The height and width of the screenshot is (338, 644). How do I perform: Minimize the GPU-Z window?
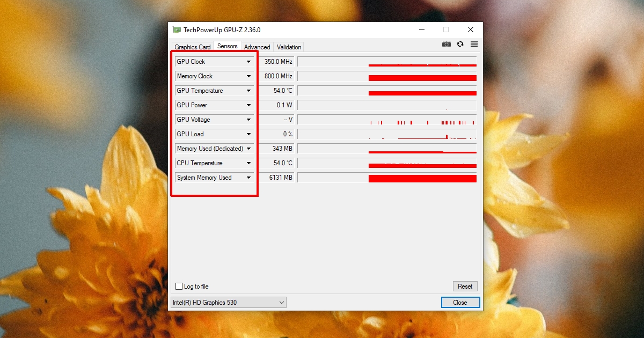tap(421, 30)
